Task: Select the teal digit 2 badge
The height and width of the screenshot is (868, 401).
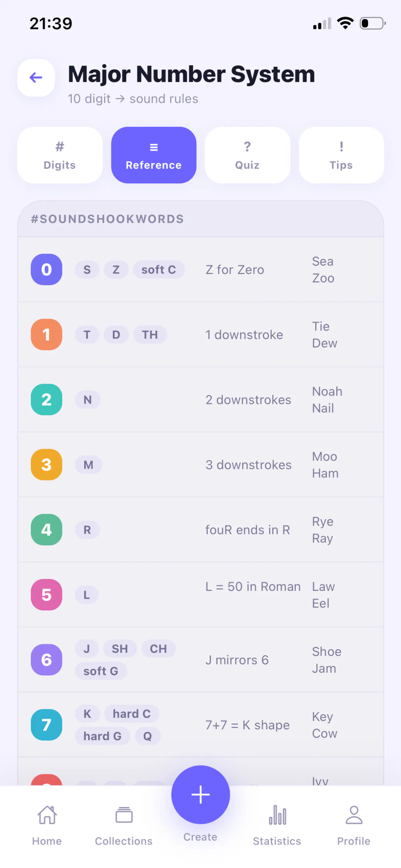Action: coord(47,399)
